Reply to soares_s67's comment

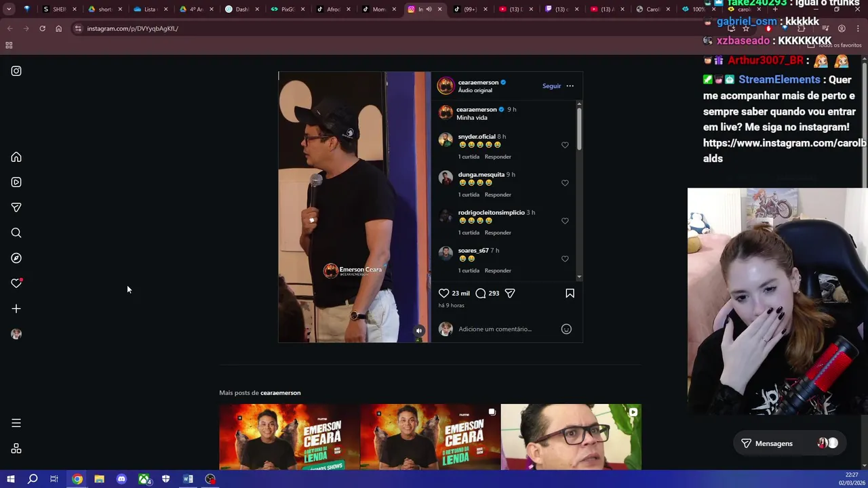498,270
